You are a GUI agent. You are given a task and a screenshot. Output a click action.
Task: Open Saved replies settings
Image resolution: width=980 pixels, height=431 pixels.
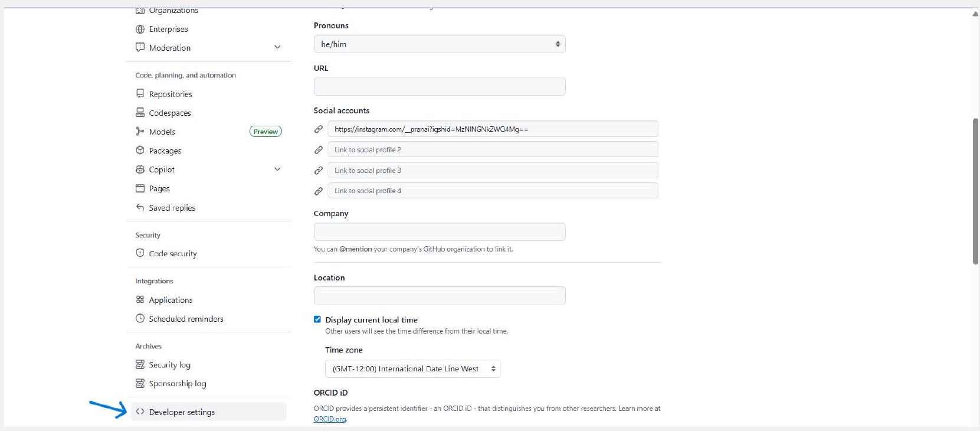[172, 208]
